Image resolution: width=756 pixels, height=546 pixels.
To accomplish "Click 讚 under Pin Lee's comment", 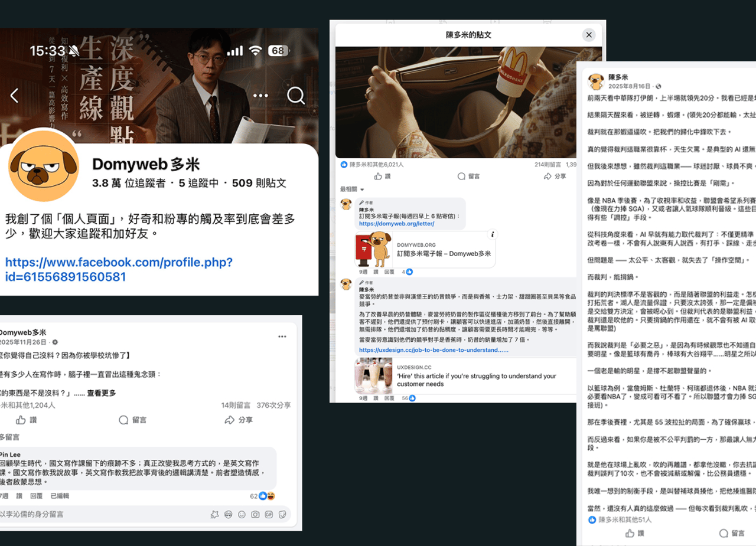I will coord(19,496).
